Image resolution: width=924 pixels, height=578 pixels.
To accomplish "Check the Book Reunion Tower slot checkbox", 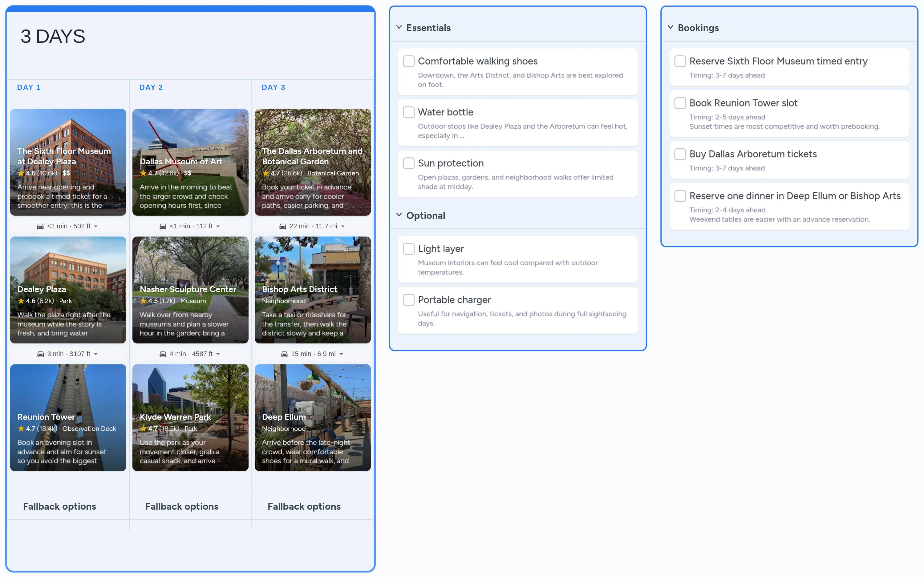I will point(680,103).
